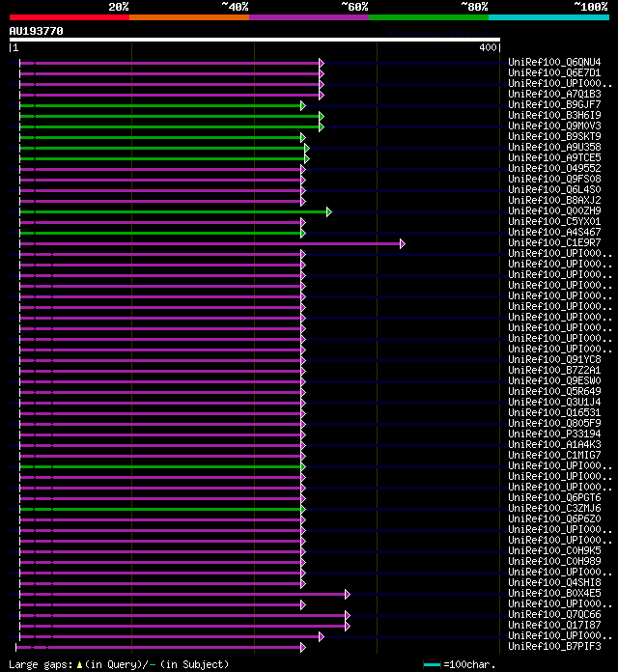The height and width of the screenshot is (672, 618).
Task: Select the UniRef100_Q6L4S0 subject label
Action: [x=554, y=189]
